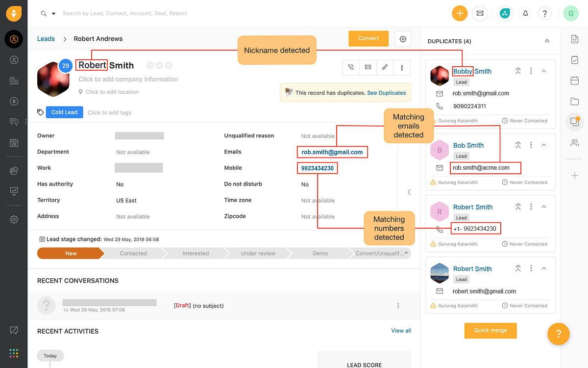
Task: Set lead stage to New
Action: (70, 253)
